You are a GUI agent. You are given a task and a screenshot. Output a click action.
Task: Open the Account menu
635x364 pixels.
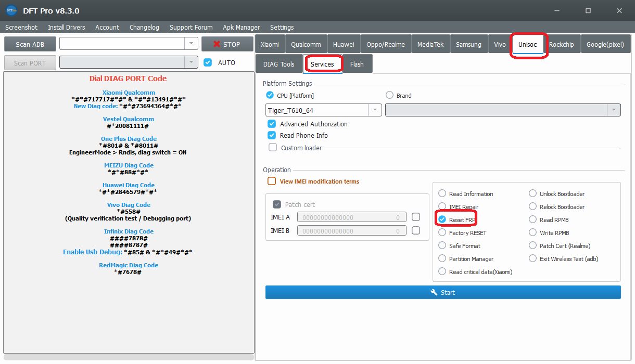(107, 27)
